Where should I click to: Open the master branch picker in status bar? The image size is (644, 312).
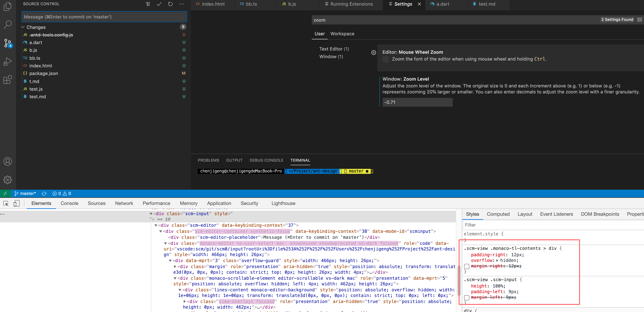[25, 193]
